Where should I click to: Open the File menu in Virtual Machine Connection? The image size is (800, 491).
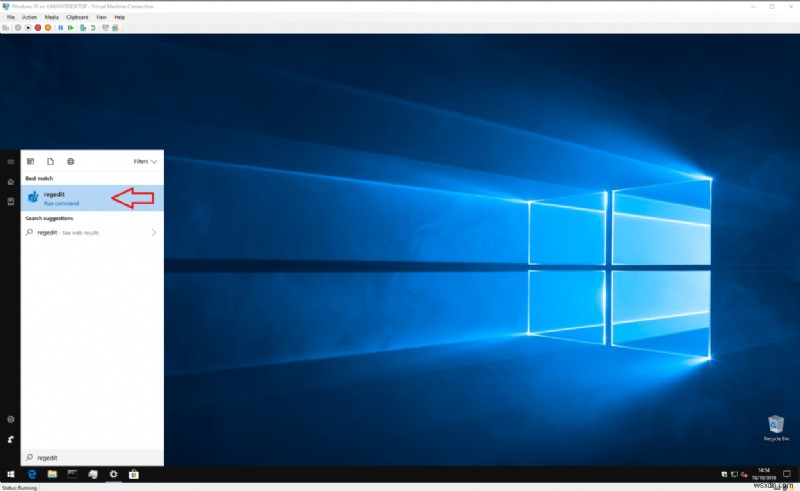(10, 17)
